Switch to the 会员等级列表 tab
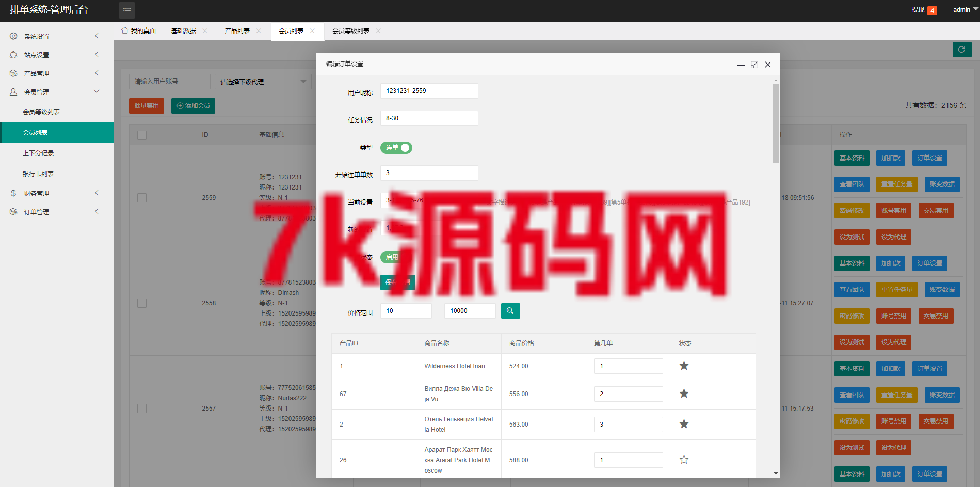The image size is (980, 487). click(x=351, y=31)
